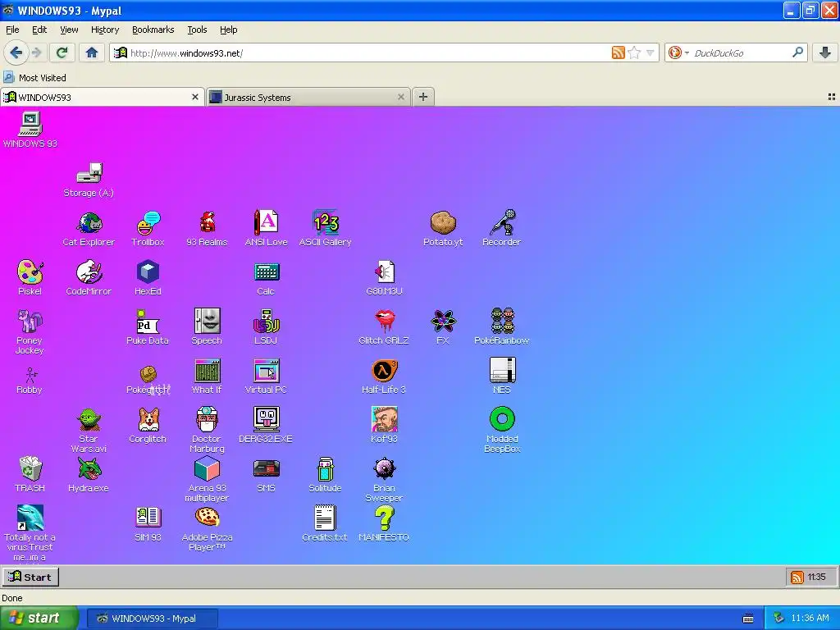The image size is (840, 630).
Task: Open the WINDOWS 93 computer icon
Action: pyautogui.click(x=30, y=125)
